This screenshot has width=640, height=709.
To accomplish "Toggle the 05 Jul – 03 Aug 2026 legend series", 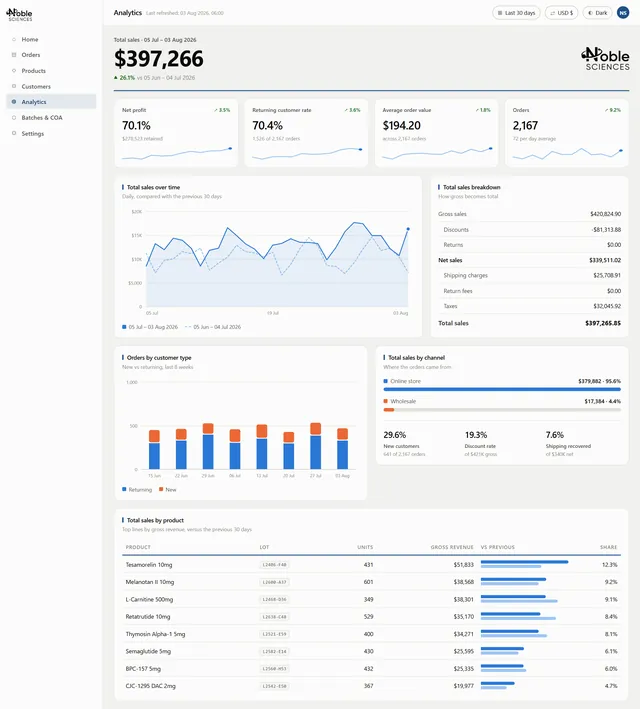I will 150,327.
